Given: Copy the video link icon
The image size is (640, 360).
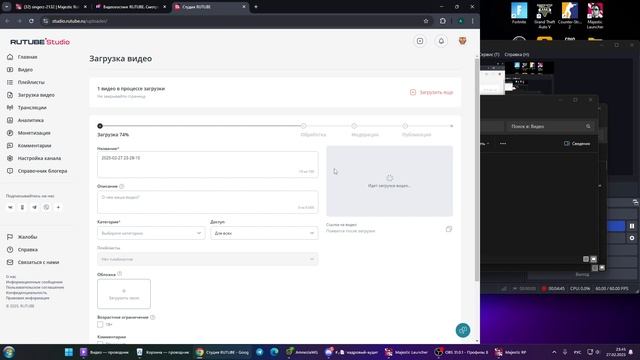Looking at the screenshot, I should (x=449, y=229).
